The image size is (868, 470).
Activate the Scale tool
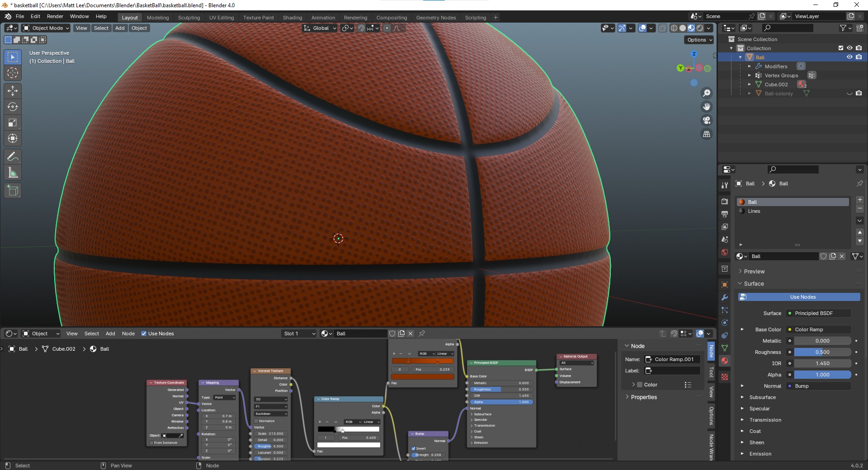[x=13, y=122]
